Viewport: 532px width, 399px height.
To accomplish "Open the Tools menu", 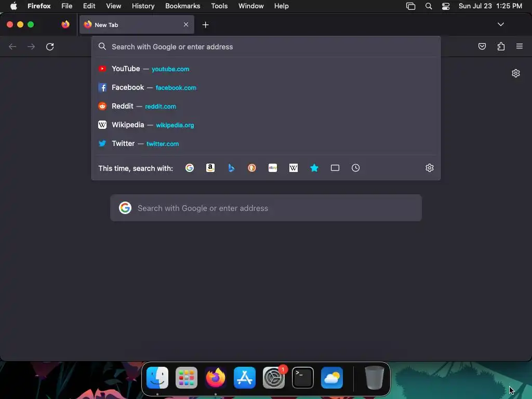I will (x=219, y=6).
